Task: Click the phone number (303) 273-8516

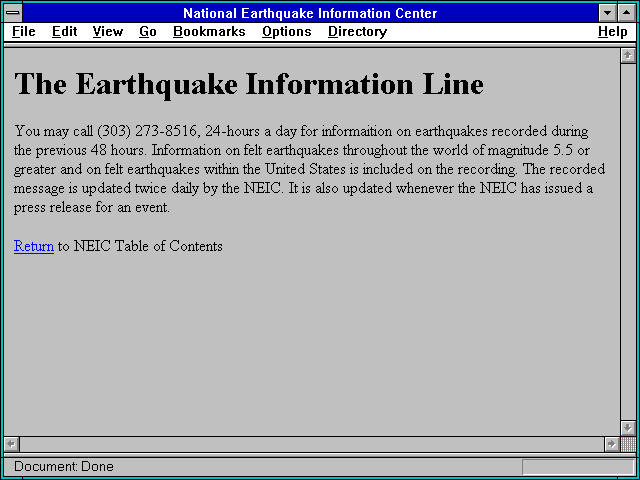Action: pyautogui.click(x=147, y=131)
